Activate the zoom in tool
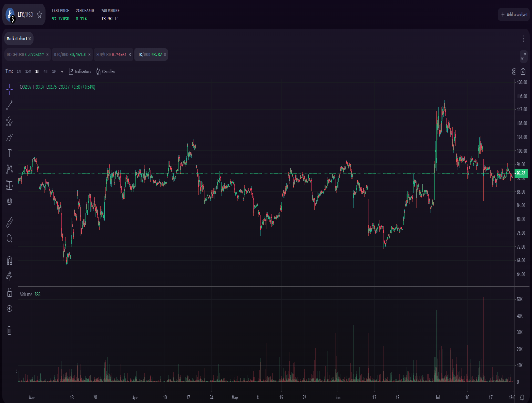532x403 pixels. (9, 238)
